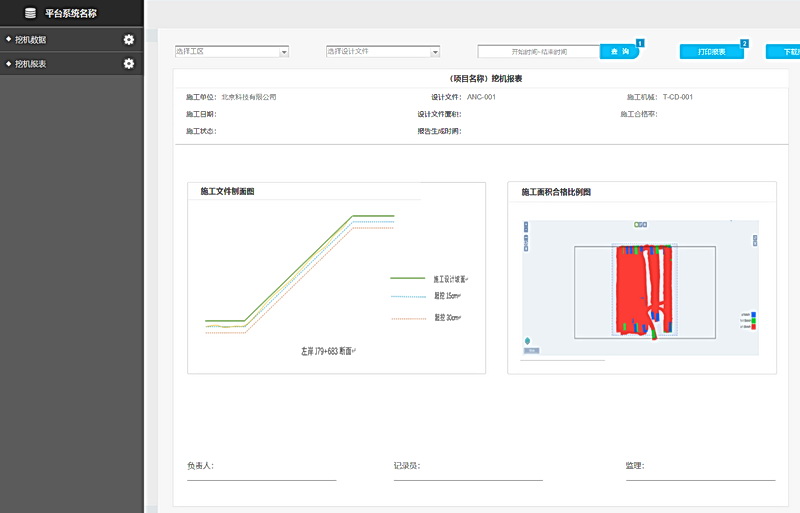Image resolution: width=800 pixels, height=513 pixels.
Task: Click the platform database logo icon
Action: (30, 13)
